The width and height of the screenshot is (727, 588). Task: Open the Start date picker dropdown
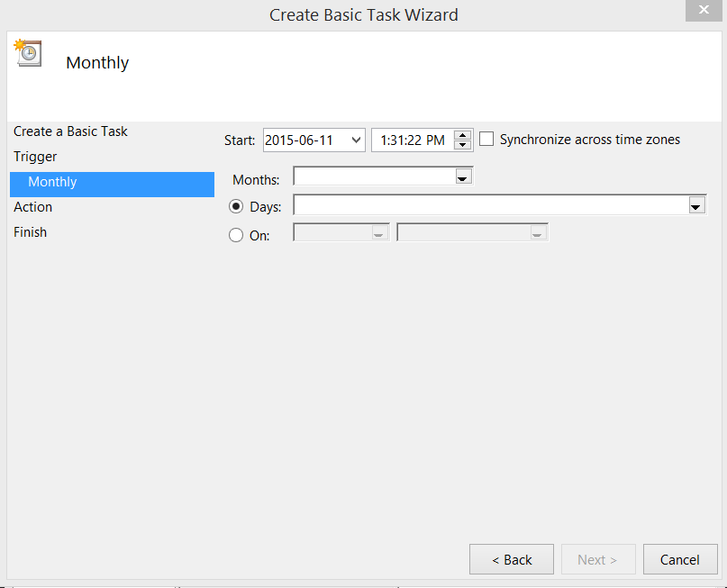point(355,140)
